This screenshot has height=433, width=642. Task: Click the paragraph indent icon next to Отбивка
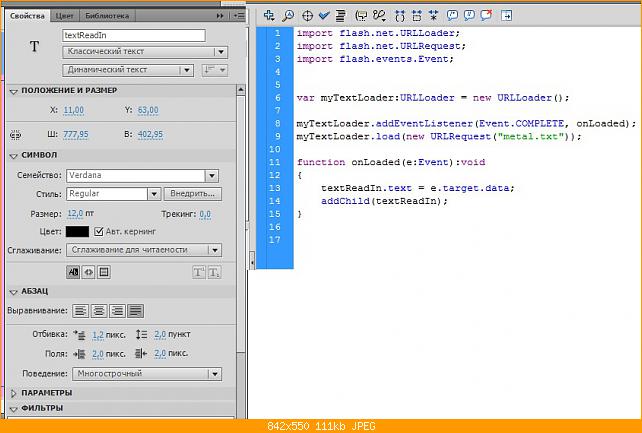pos(79,335)
